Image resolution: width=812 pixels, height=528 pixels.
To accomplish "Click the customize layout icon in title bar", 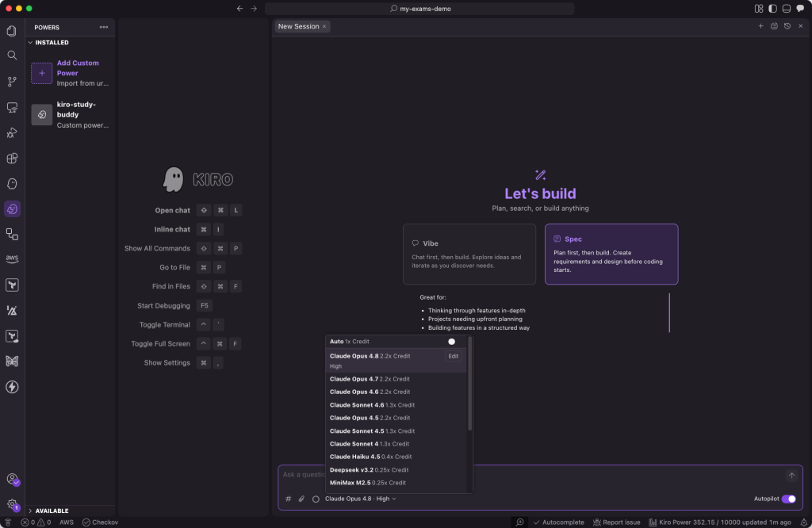I will [x=759, y=8].
